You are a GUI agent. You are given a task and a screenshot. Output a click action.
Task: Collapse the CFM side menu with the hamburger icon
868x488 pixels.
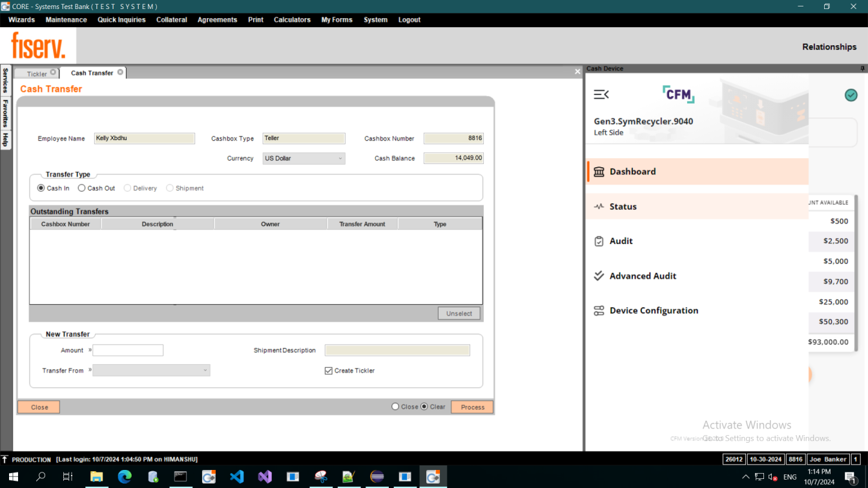pyautogui.click(x=601, y=95)
